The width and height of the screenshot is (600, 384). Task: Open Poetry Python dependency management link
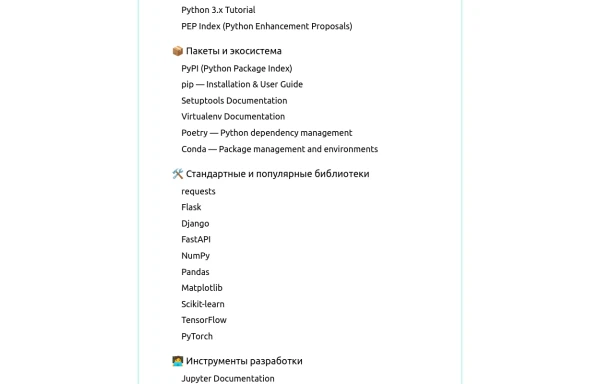267,133
